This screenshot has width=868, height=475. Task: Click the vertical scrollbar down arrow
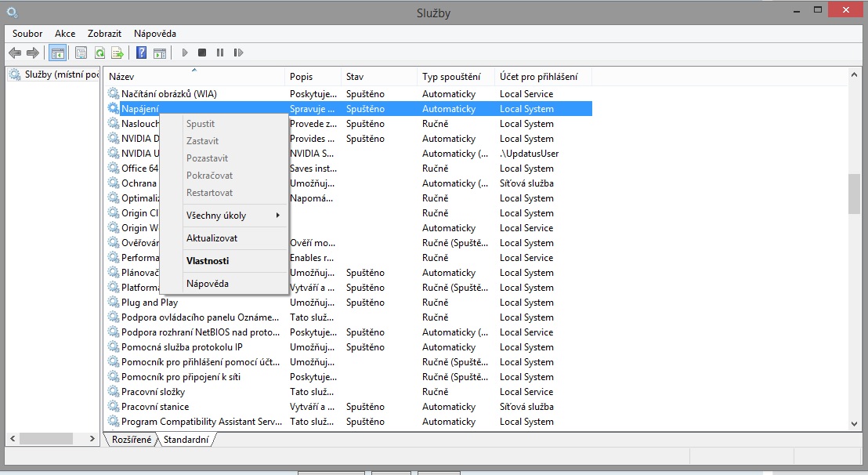pos(854,423)
